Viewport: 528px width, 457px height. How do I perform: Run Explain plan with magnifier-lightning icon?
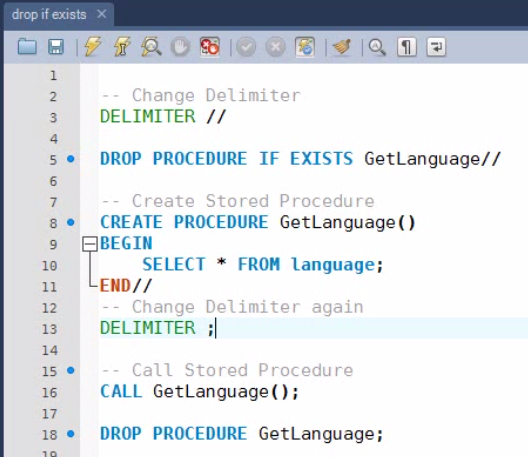pyautogui.click(x=151, y=46)
